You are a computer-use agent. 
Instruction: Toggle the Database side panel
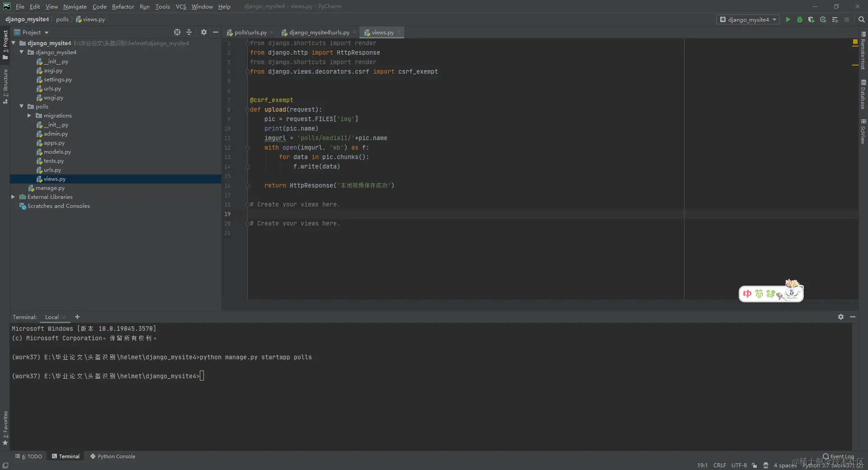pyautogui.click(x=863, y=95)
